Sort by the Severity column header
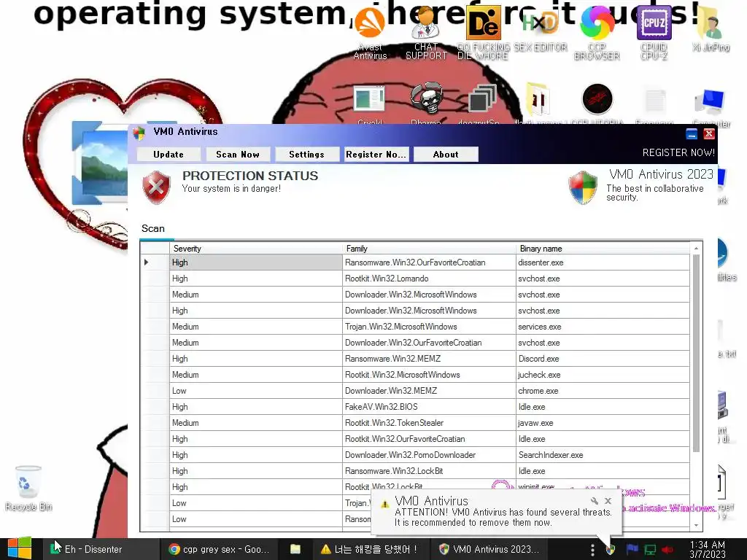This screenshot has height=560, width=747. pos(256,249)
